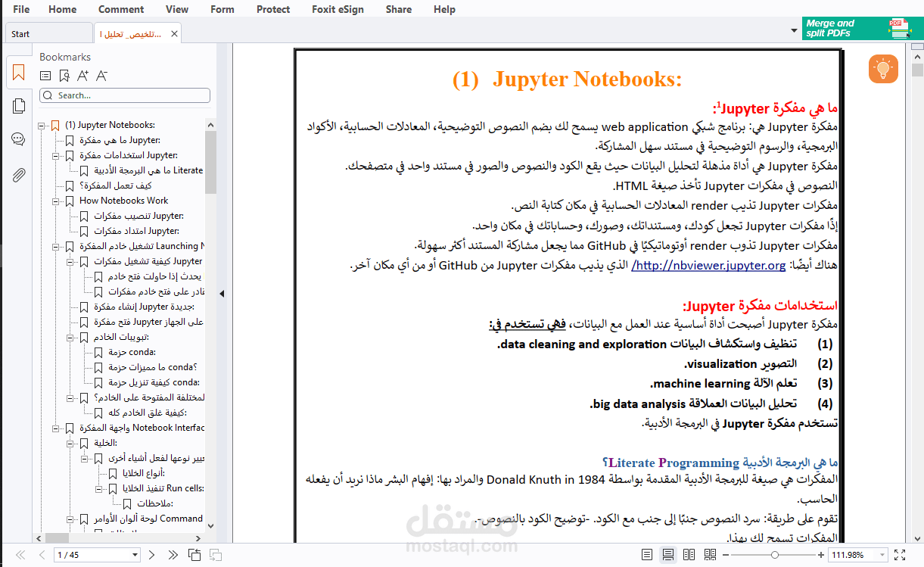The width and height of the screenshot is (924, 567).
Task: Select bookmark 'امتداد مفكرات Jupyter'
Action: click(x=136, y=231)
